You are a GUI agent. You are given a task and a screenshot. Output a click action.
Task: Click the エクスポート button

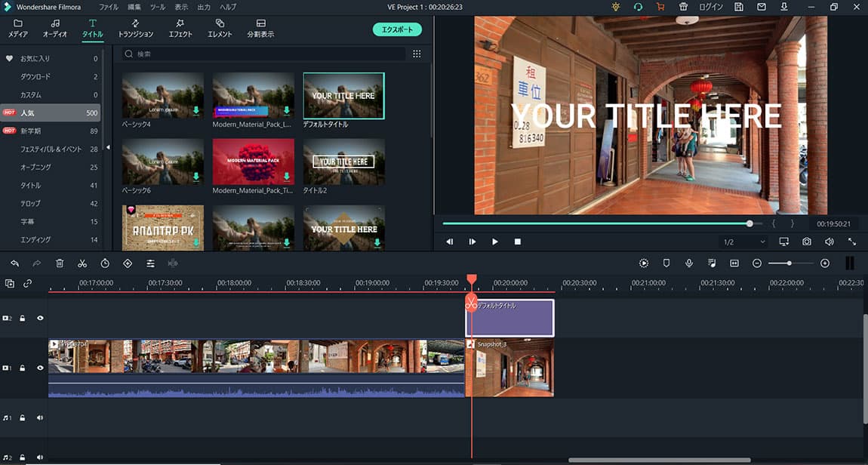pos(398,30)
